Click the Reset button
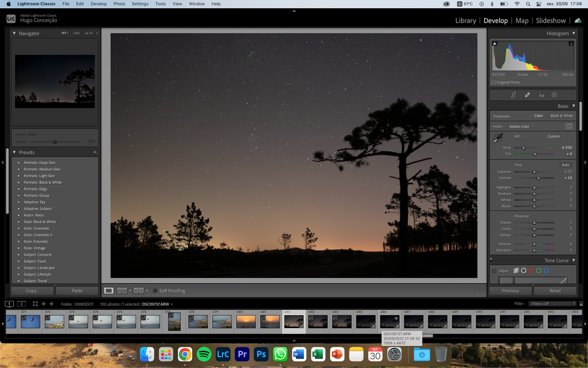The width and height of the screenshot is (588, 368). tap(555, 291)
